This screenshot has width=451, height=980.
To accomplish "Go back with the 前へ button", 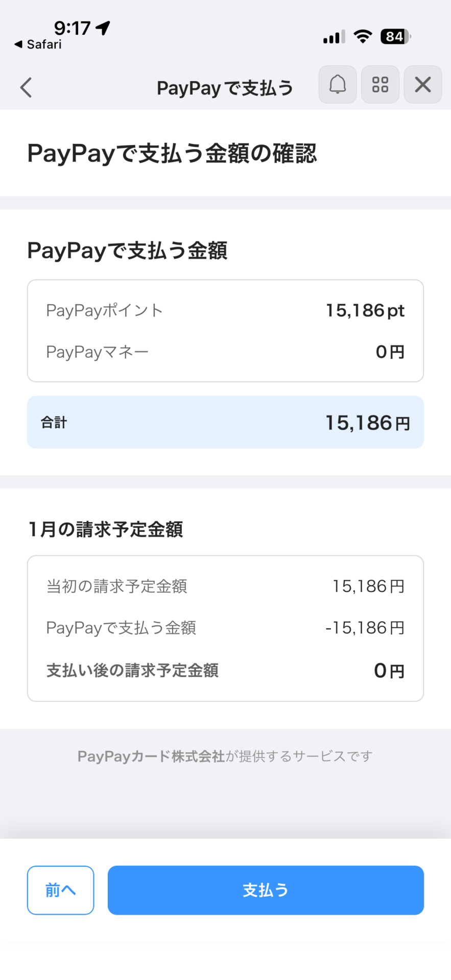I will click(x=60, y=890).
